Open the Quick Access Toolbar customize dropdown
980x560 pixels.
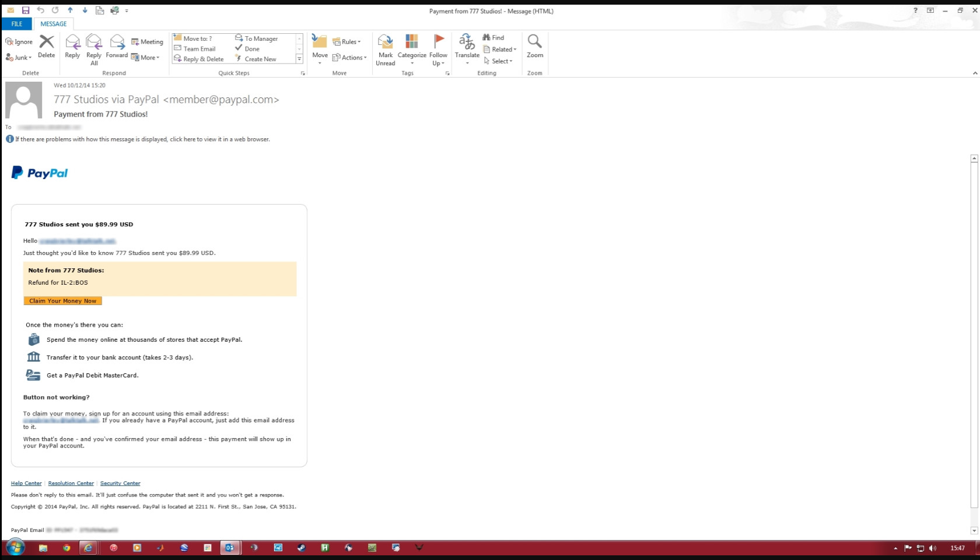pos(127,10)
